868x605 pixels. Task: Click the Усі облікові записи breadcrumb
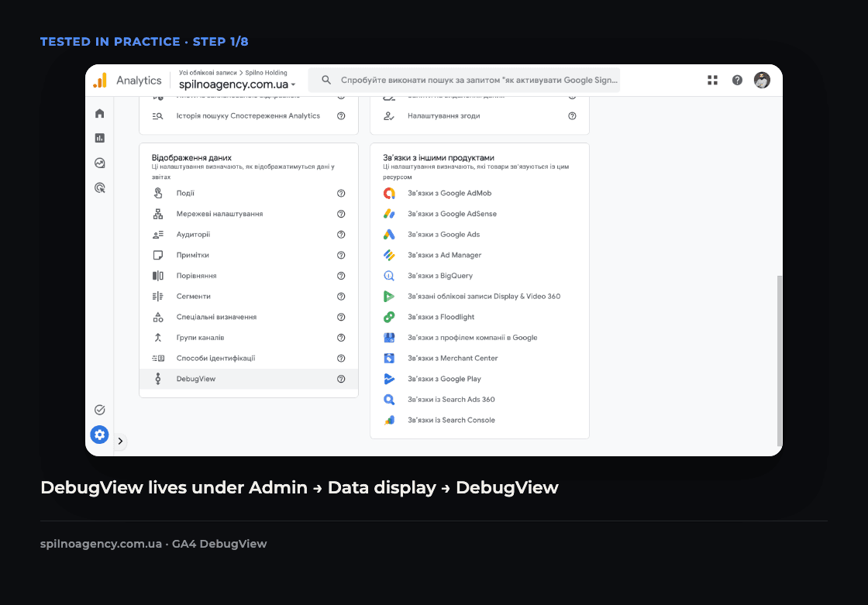click(208, 73)
